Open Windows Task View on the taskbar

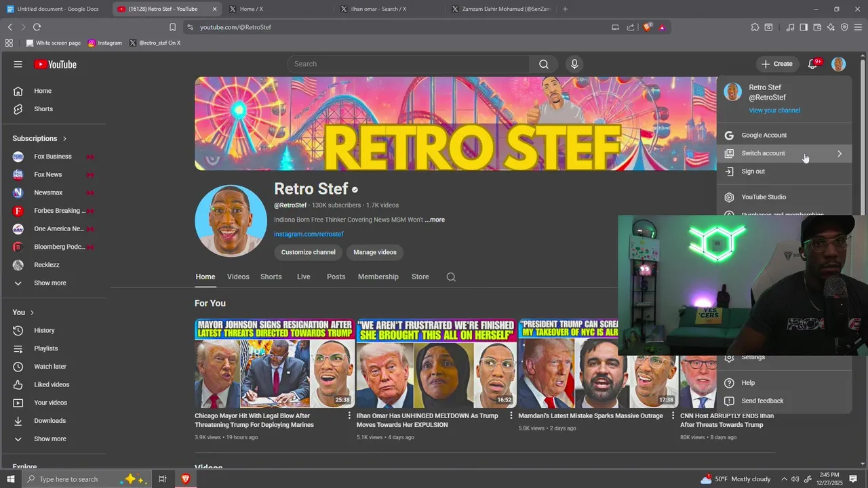tap(163, 479)
